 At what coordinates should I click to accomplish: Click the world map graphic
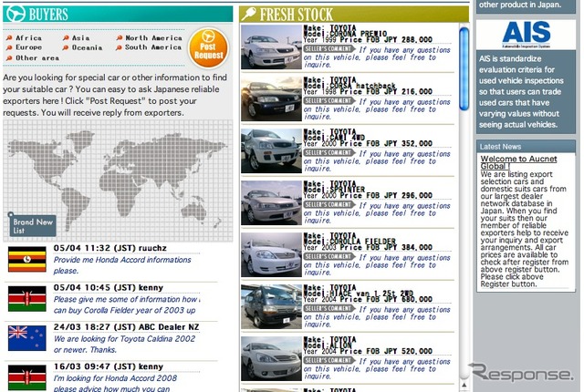118,180
